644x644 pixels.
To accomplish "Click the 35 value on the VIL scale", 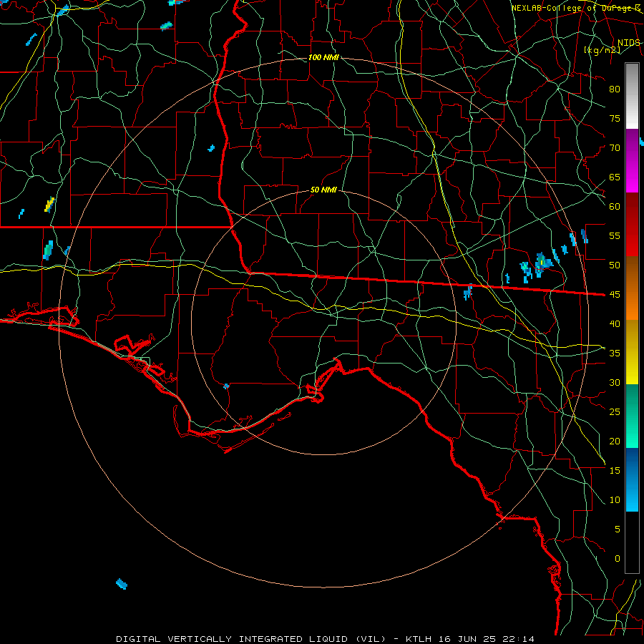I will tap(615, 353).
